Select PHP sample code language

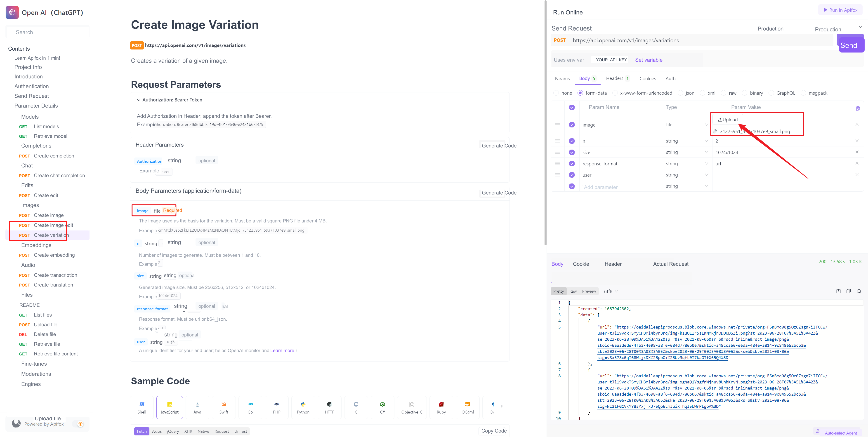(277, 407)
